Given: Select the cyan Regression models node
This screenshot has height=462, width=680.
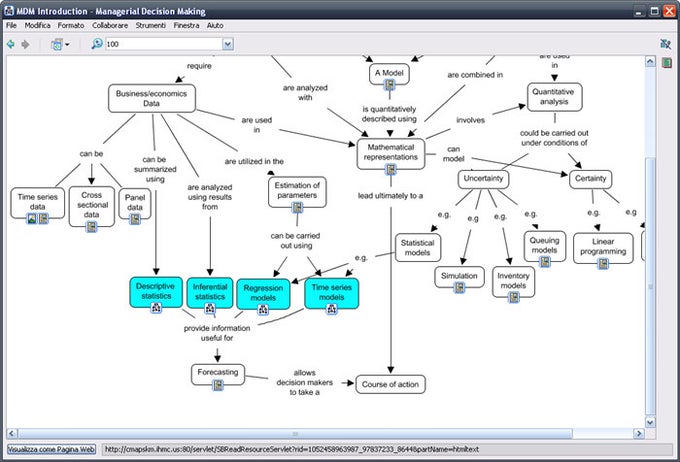Looking at the screenshot, I should [x=263, y=294].
